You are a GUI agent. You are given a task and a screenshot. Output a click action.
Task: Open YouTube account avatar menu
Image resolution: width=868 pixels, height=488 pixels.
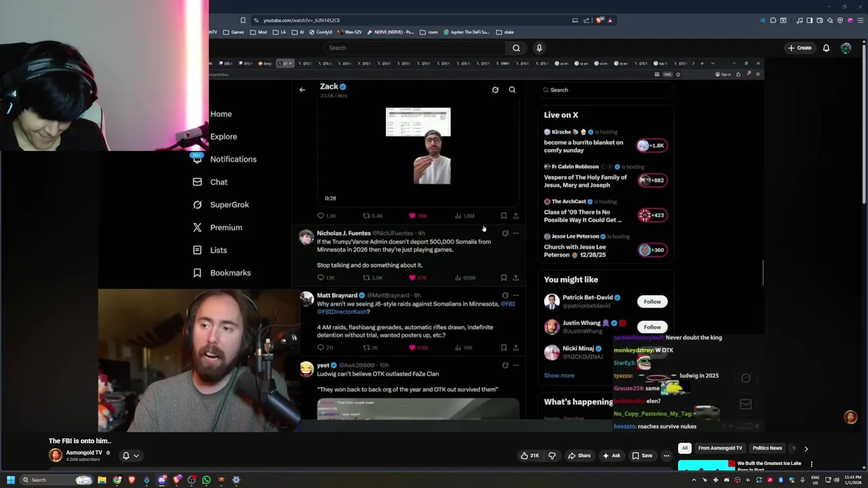pyautogui.click(x=846, y=48)
